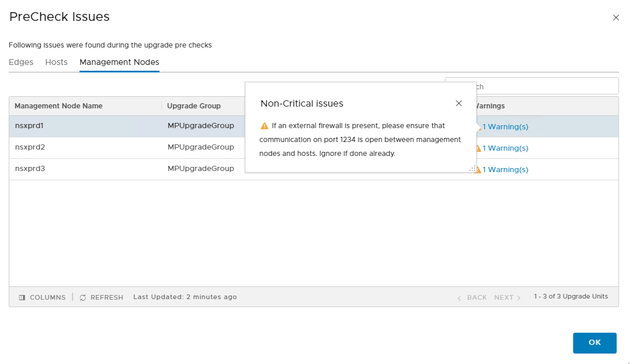
Task: Click the resize handle of the issues popup
Action: (x=472, y=169)
